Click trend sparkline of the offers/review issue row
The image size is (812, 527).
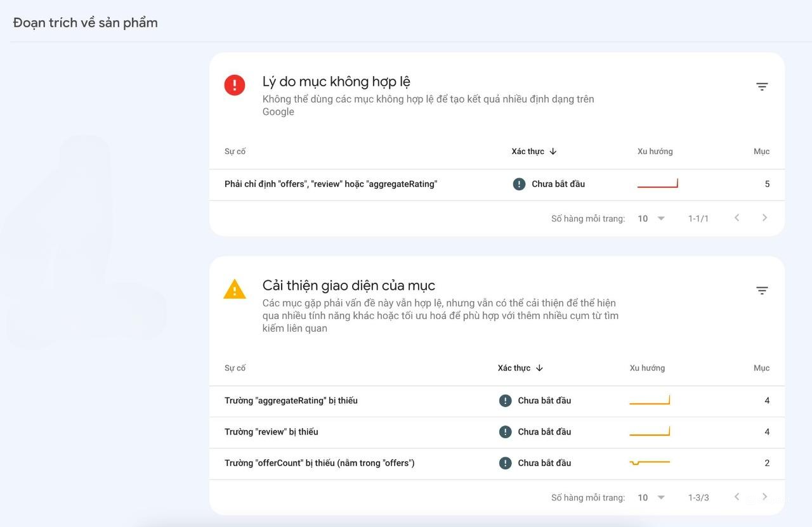click(x=658, y=184)
